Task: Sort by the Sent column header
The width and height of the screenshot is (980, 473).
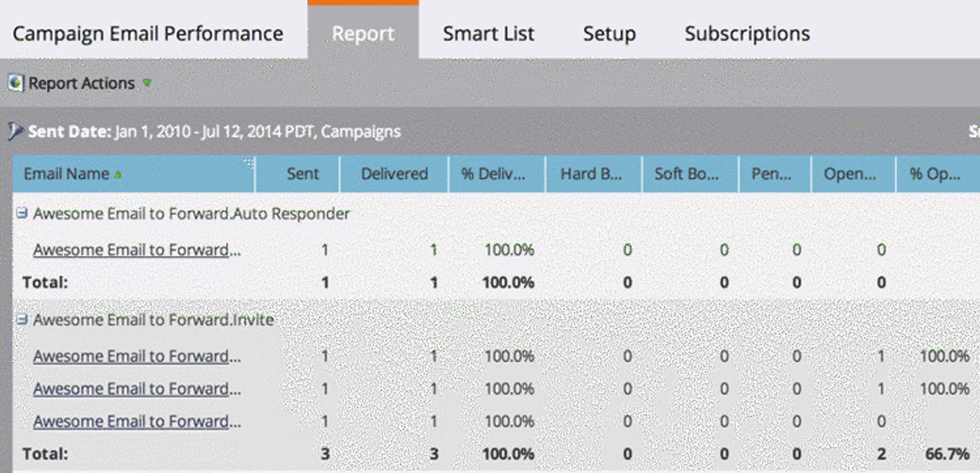Action: tap(302, 174)
